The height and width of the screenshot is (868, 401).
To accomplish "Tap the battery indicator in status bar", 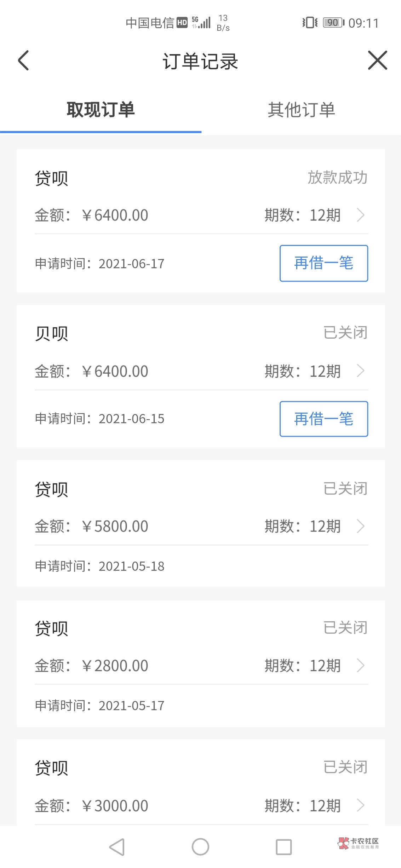I will [x=333, y=23].
